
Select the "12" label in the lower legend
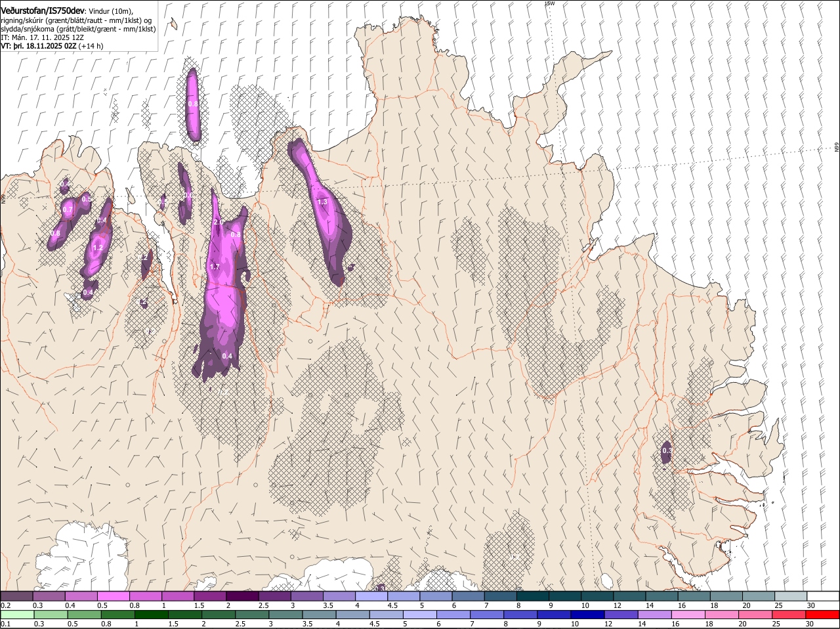[x=608, y=624]
